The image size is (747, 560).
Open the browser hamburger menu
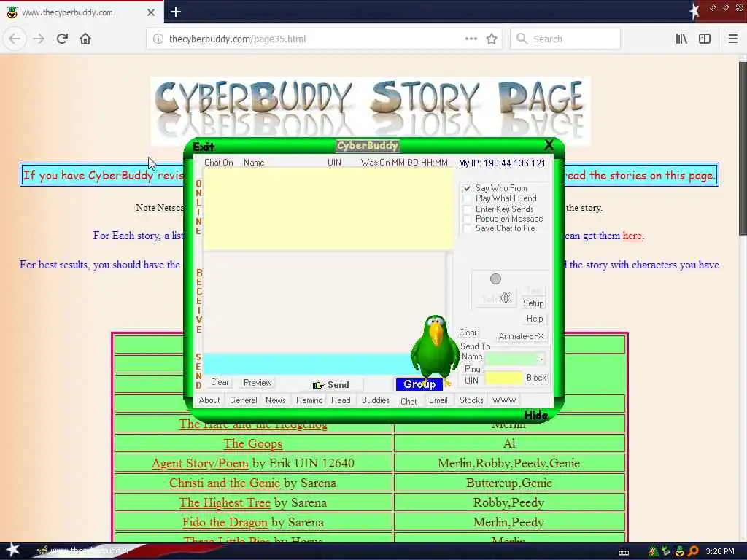(x=732, y=39)
